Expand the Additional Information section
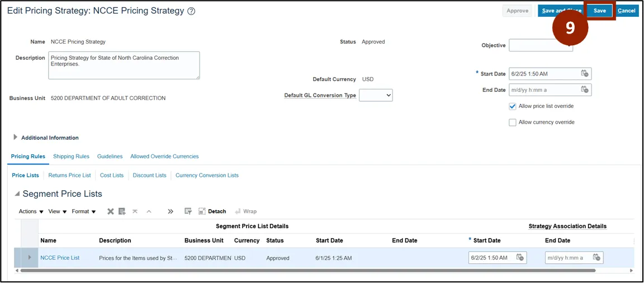644x283 pixels. [16, 137]
